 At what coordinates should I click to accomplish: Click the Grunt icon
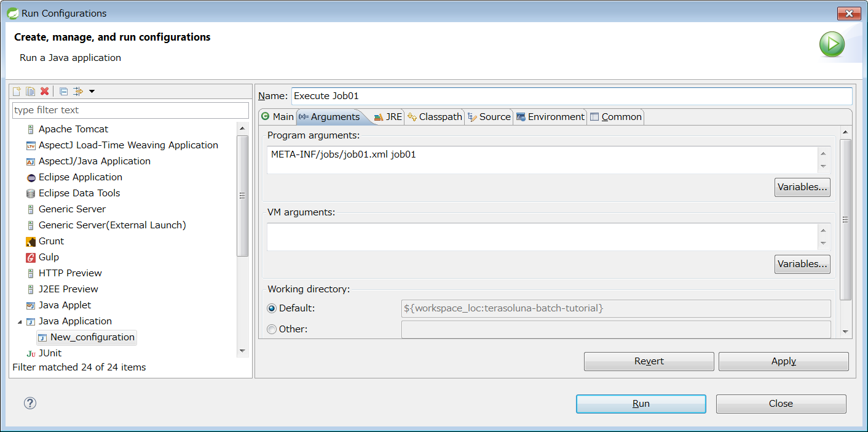31,241
